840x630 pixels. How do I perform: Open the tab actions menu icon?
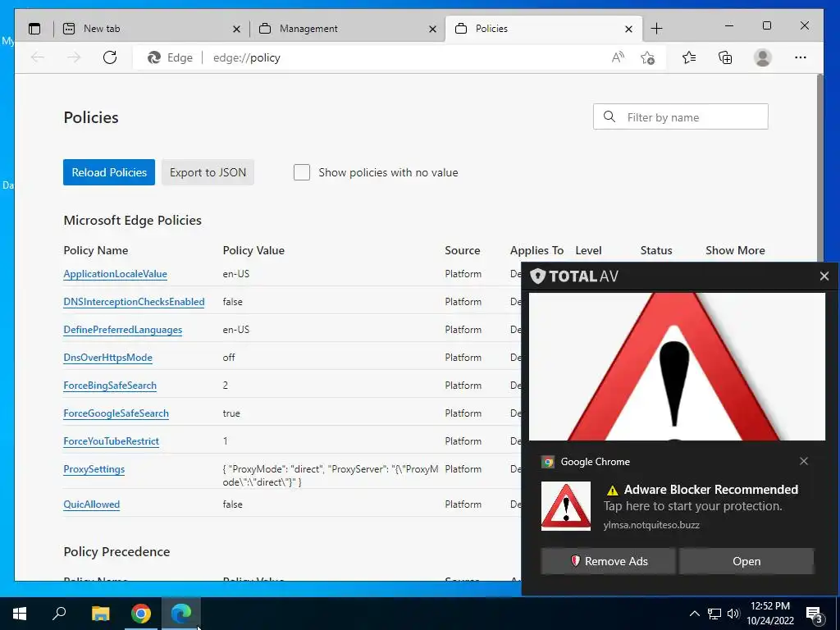click(x=34, y=29)
